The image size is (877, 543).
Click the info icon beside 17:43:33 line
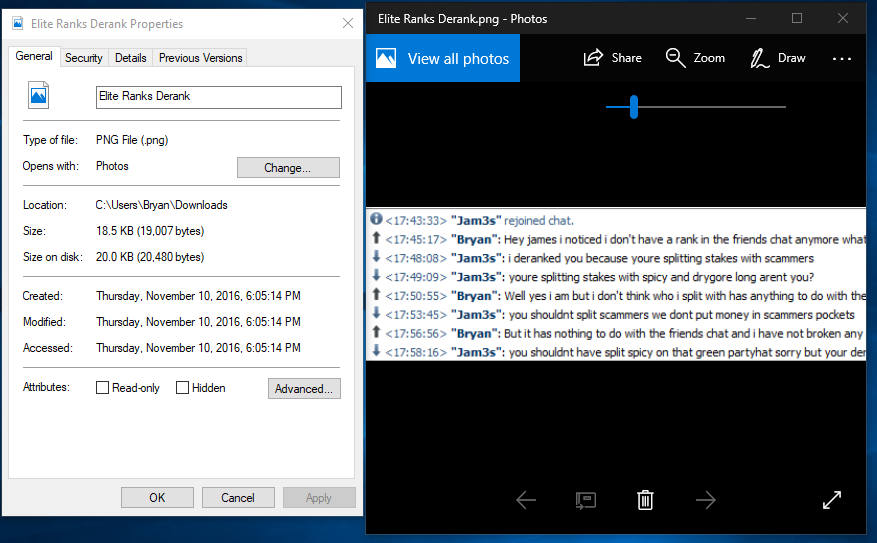pos(376,219)
